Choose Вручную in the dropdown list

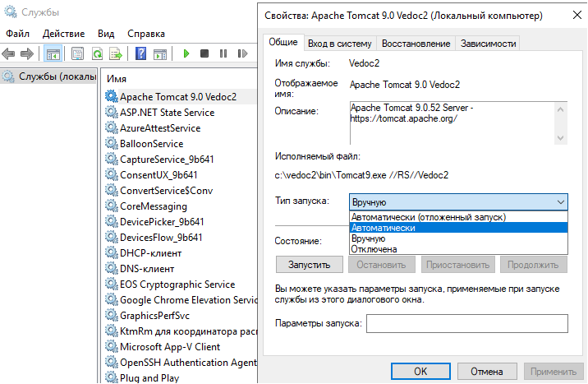458,238
